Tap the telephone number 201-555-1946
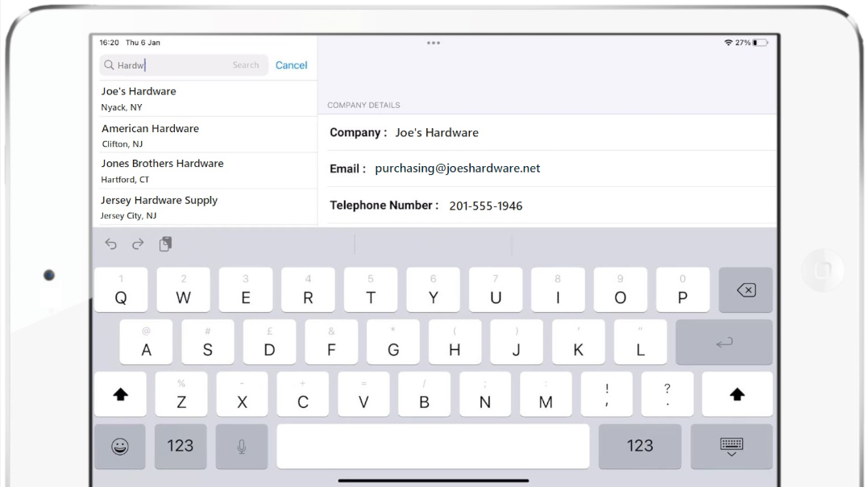The width and height of the screenshot is (868, 487). tap(485, 206)
